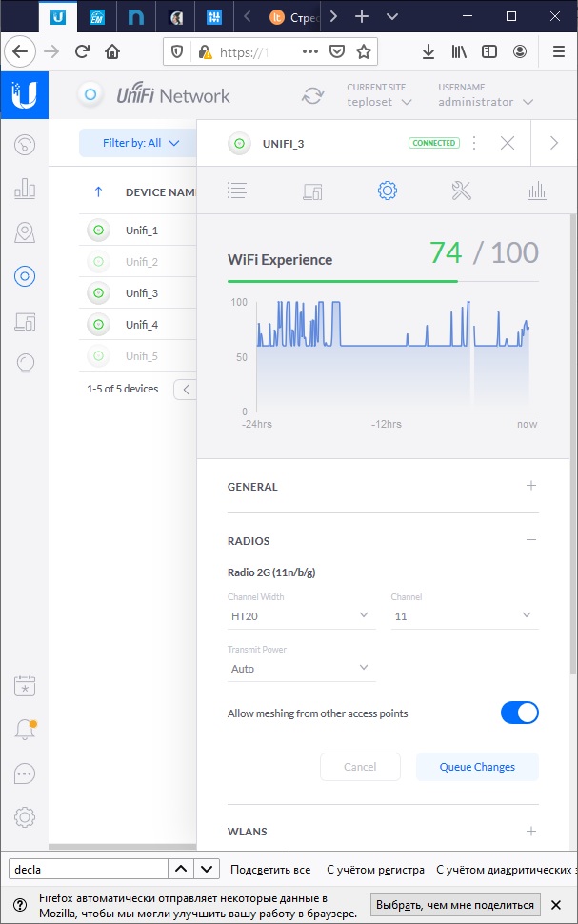The image size is (578, 924).
Task: Open Firefox Downloads panel
Action: point(429,51)
